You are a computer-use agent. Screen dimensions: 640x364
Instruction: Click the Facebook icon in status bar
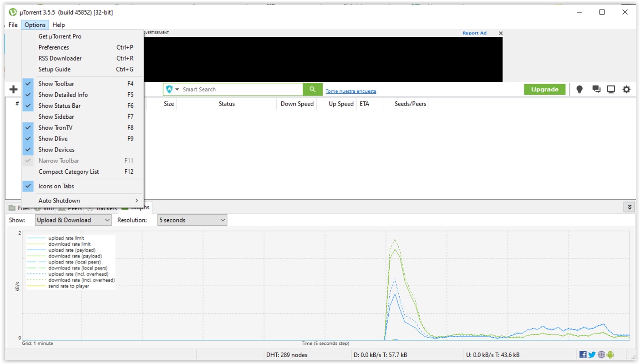tap(583, 354)
